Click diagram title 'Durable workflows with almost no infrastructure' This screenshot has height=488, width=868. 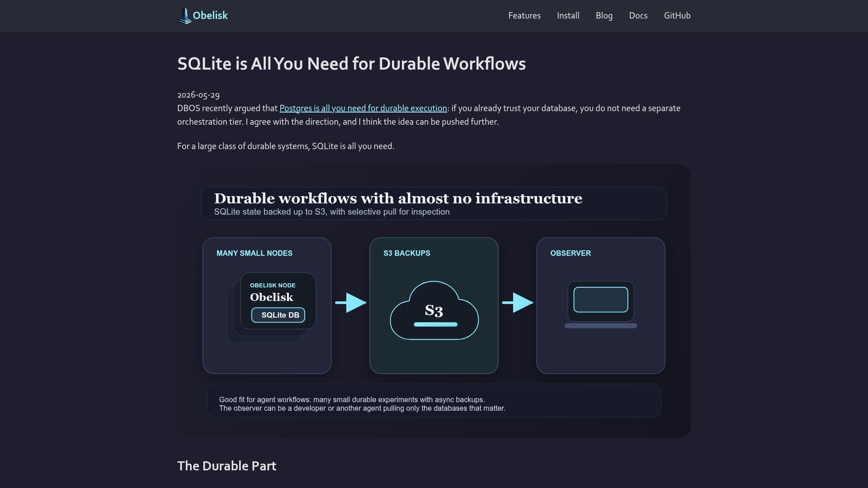pyautogui.click(x=398, y=198)
